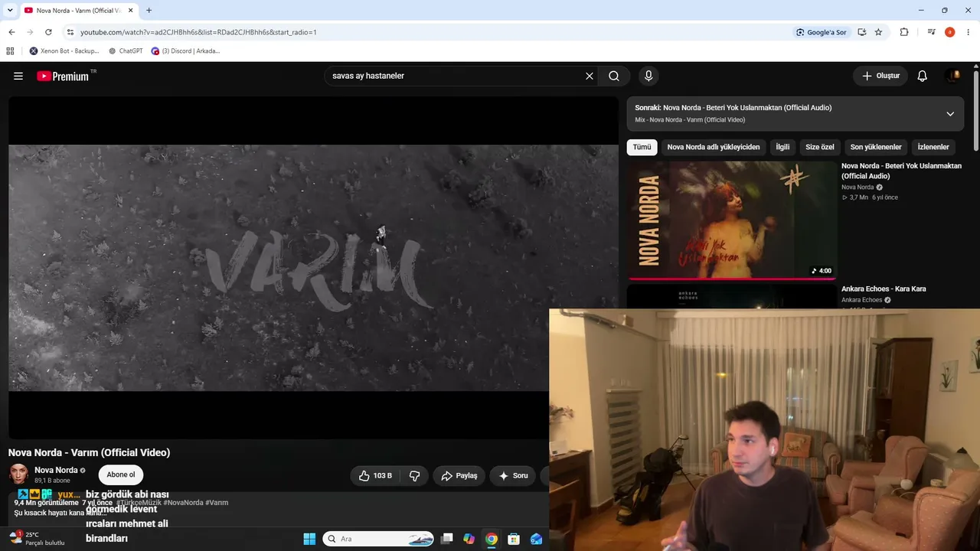Click the Varım video player area
Viewport: 980px width, 551px height.
point(313,268)
